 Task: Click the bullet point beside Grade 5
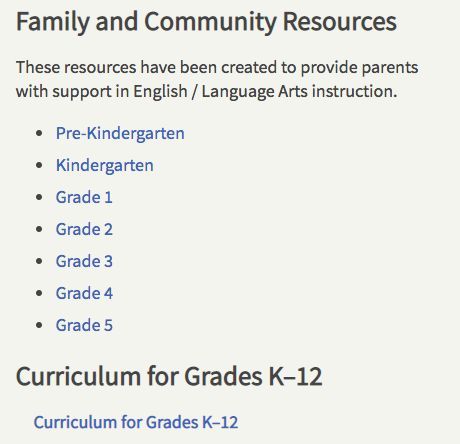[39, 325]
